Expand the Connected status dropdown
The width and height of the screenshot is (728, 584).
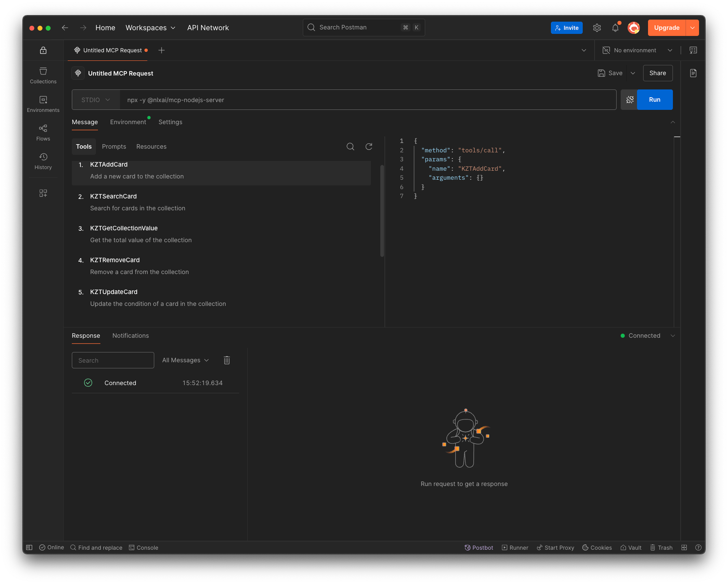(673, 336)
